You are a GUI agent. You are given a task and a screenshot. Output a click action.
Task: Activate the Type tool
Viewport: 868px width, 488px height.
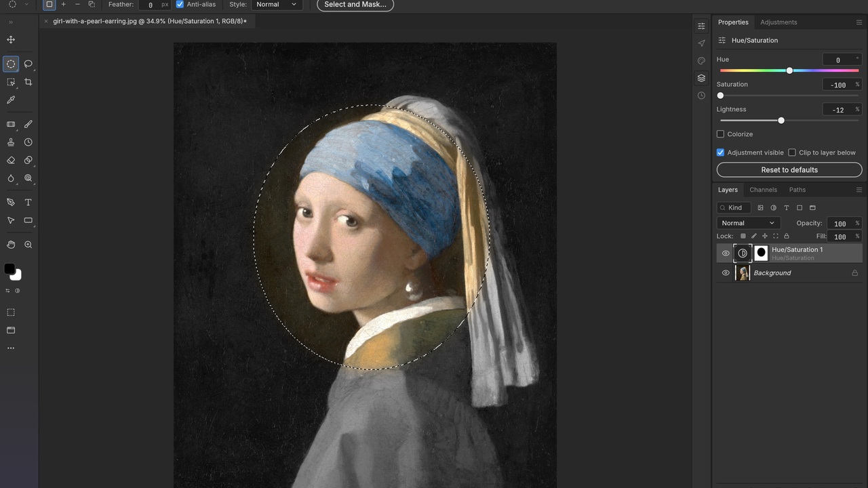pos(28,202)
